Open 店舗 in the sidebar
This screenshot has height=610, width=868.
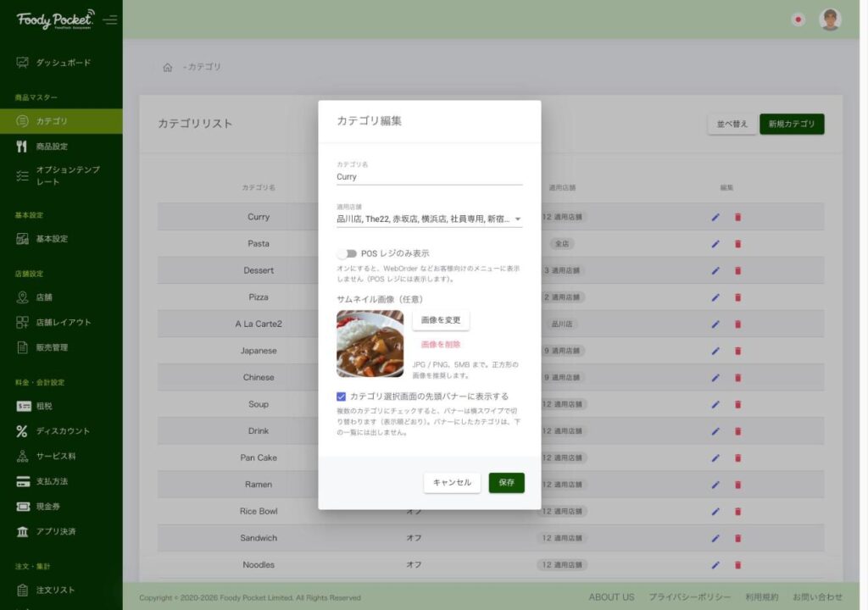(61, 297)
